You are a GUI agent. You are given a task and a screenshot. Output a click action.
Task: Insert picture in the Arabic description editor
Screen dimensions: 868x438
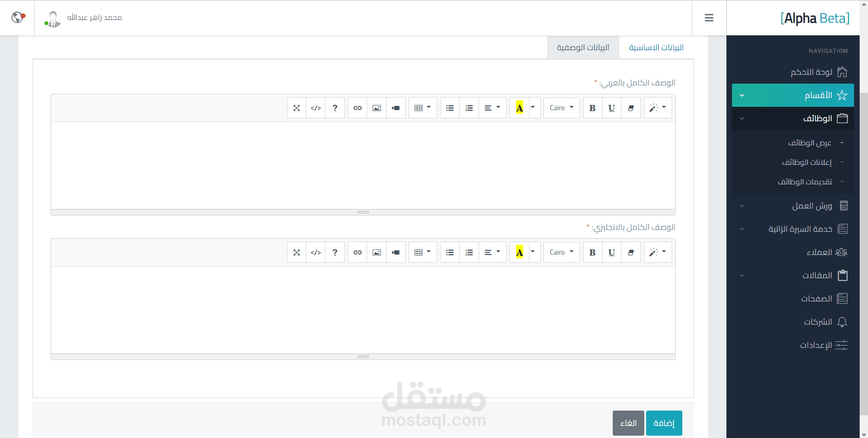click(377, 108)
